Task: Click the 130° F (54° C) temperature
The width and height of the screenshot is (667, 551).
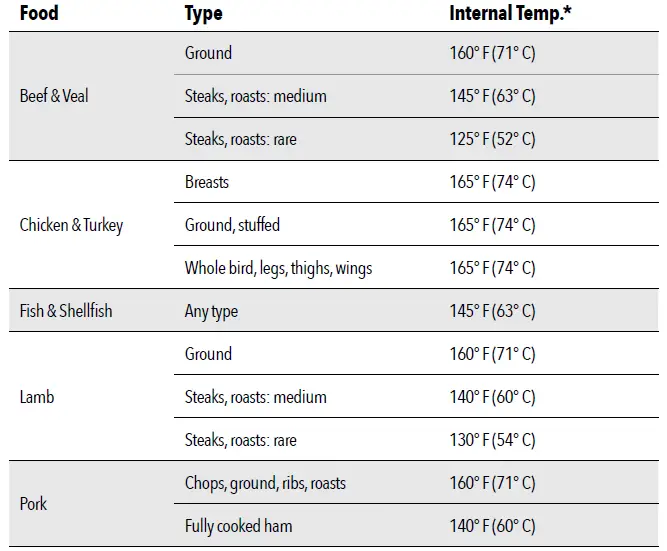Action: coord(492,440)
